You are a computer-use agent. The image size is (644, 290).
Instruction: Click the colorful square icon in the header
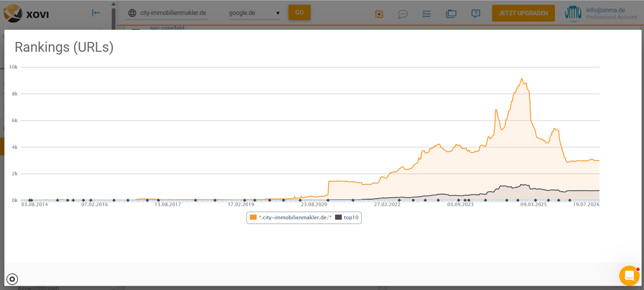click(x=379, y=14)
